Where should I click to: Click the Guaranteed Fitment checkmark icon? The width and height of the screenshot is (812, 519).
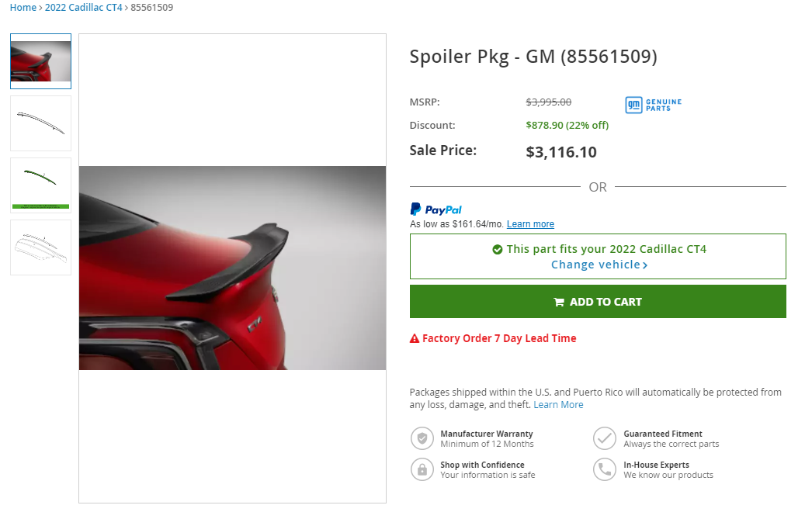coord(605,438)
